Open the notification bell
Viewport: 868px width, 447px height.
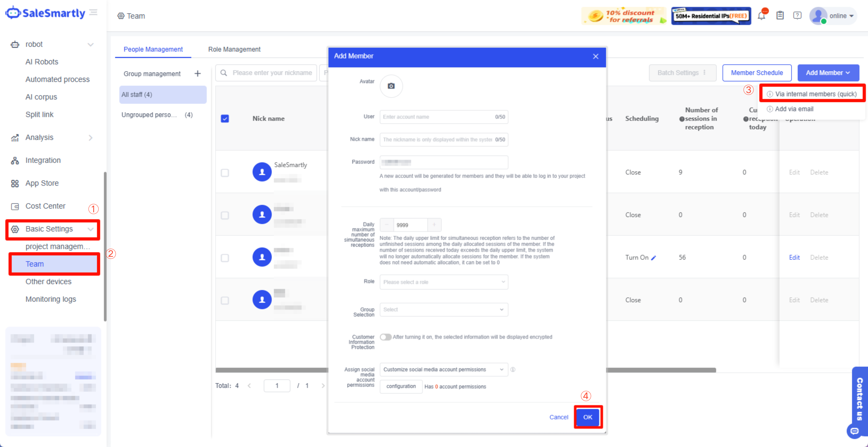coord(761,16)
